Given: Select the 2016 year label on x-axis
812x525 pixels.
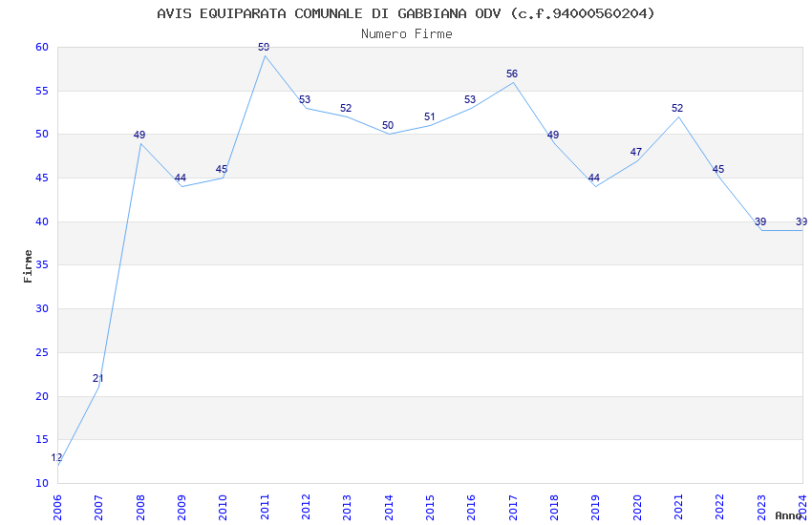Looking at the screenshot, I should pos(472,508).
